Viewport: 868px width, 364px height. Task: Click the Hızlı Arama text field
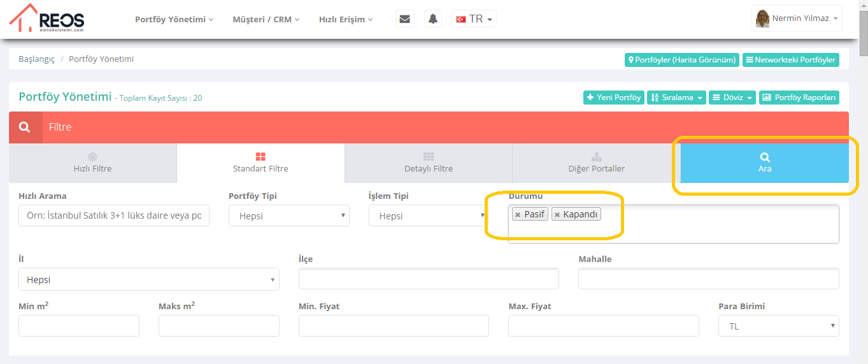114,215
